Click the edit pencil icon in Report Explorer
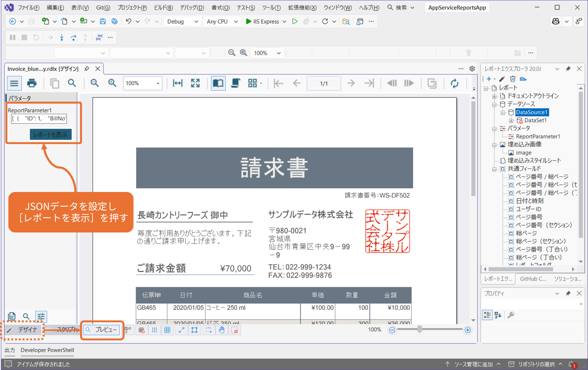 502,79
